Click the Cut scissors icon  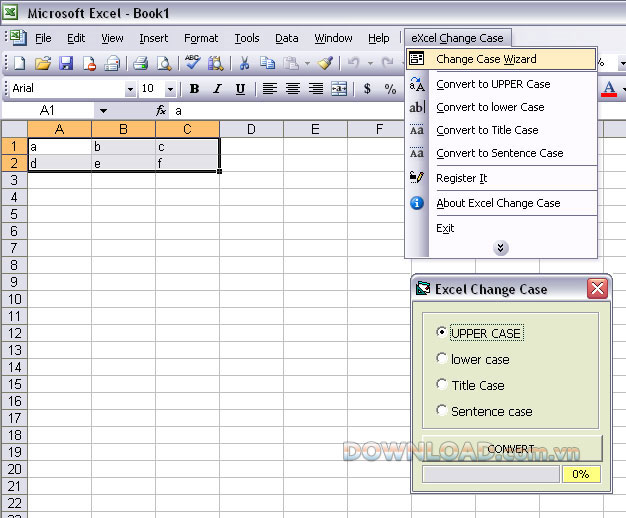click(244, 63)
